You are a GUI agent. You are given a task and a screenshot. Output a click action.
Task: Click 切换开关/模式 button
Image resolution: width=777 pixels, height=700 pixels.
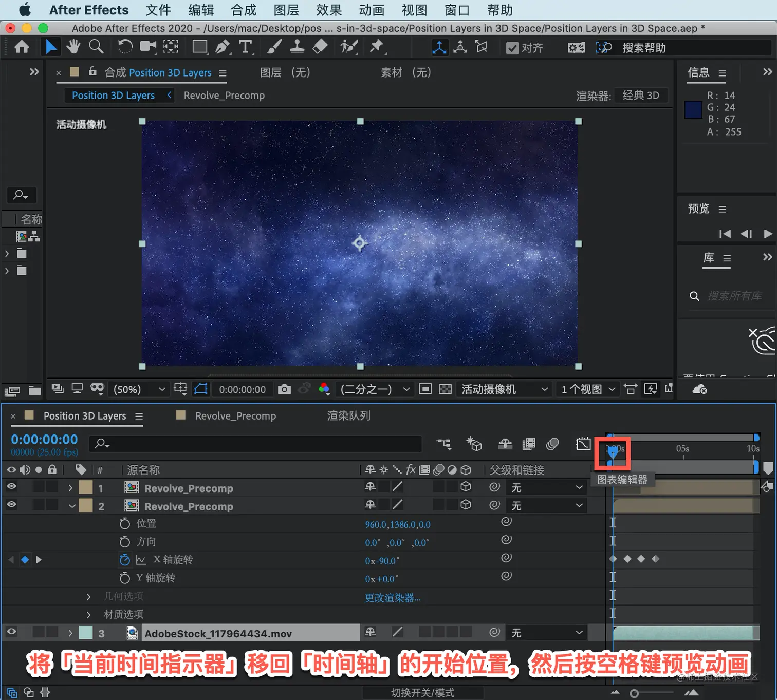coord(422,693)
